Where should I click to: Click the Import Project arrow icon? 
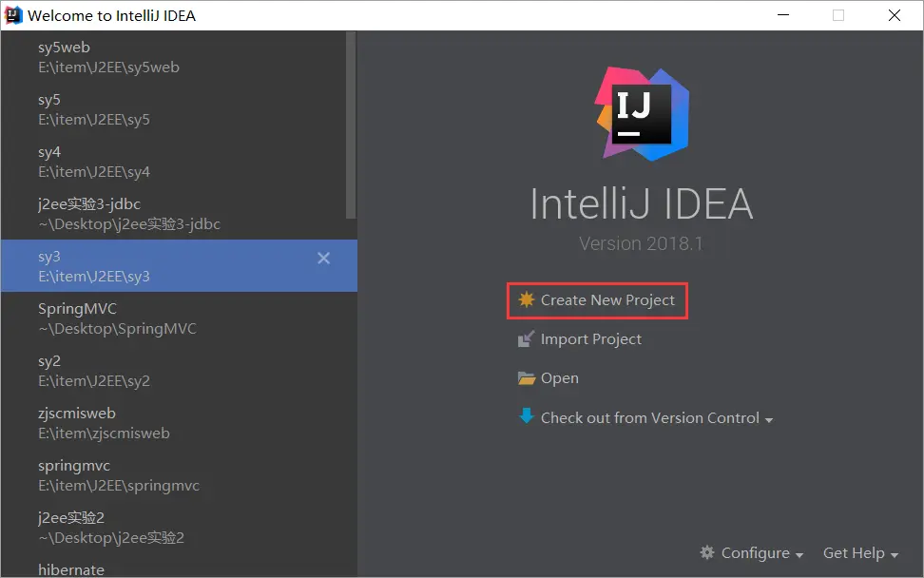coord(526,338)
